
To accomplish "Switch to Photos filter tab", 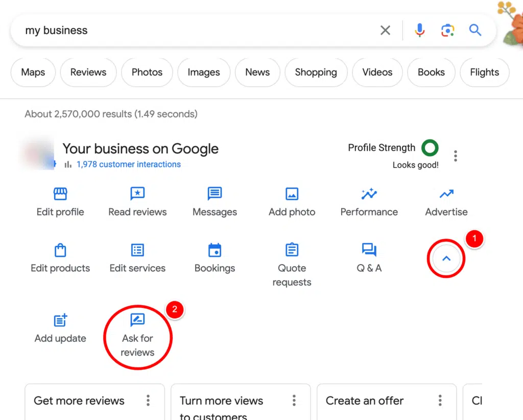I will click(x=147, y=73).
